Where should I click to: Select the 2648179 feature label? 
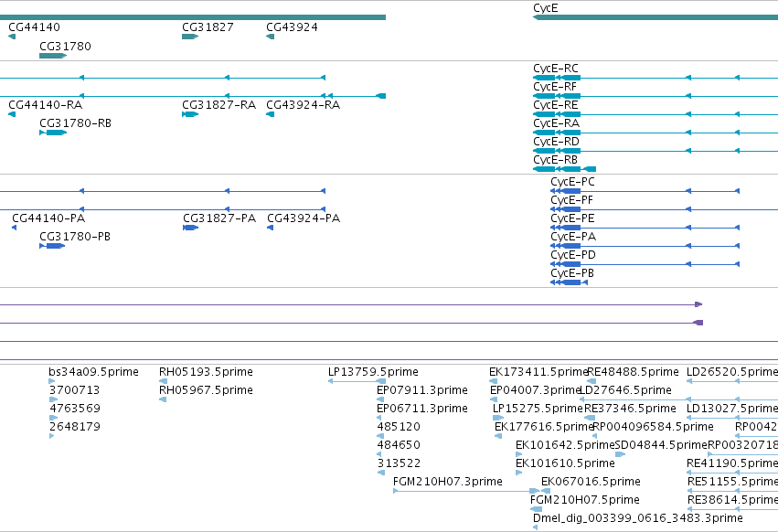point(74,427)
